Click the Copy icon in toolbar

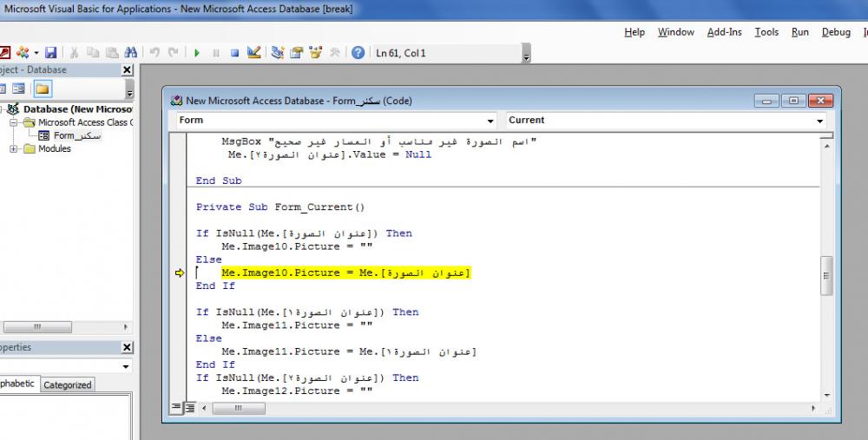pyautogui.click(x=93, y=53)
